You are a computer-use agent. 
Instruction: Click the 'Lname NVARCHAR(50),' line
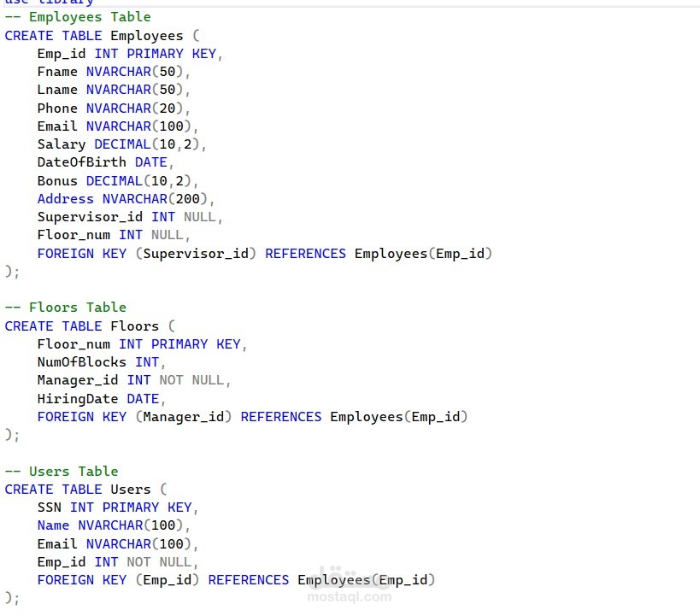point(114,90)
